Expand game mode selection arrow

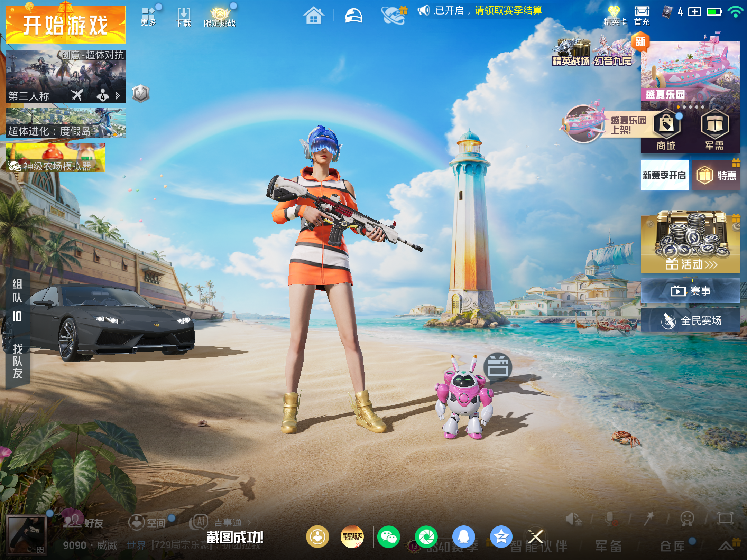click(x=118, y=96)
